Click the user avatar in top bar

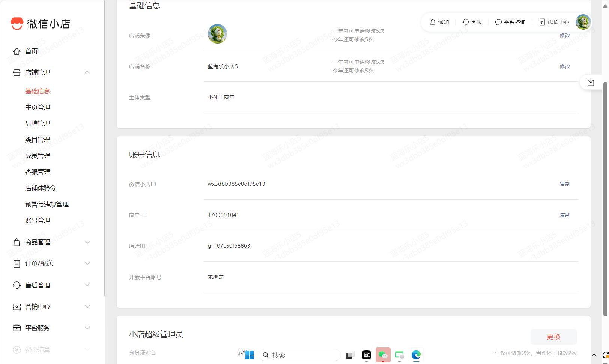point(583,22)
